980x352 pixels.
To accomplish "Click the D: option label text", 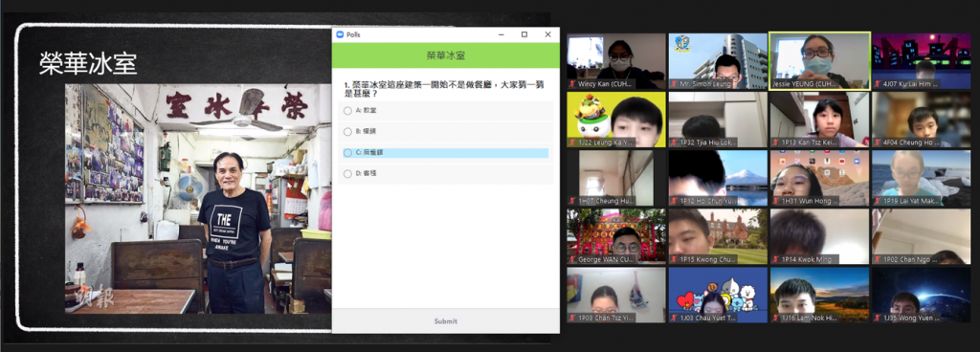I will [367, 174].
